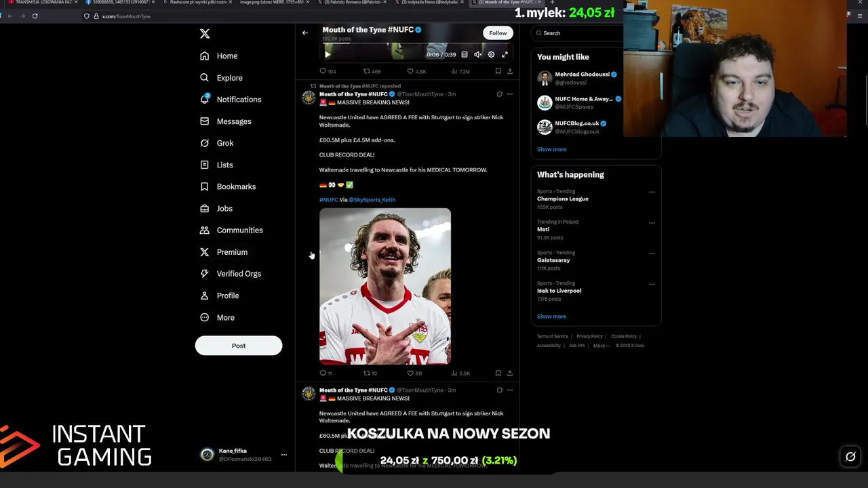Image resolution: width=868 pixels, height=488 pixels.
Task: View analytics of Woltemade photo post, 2.9K views
Action: click(x=460, y=373)
